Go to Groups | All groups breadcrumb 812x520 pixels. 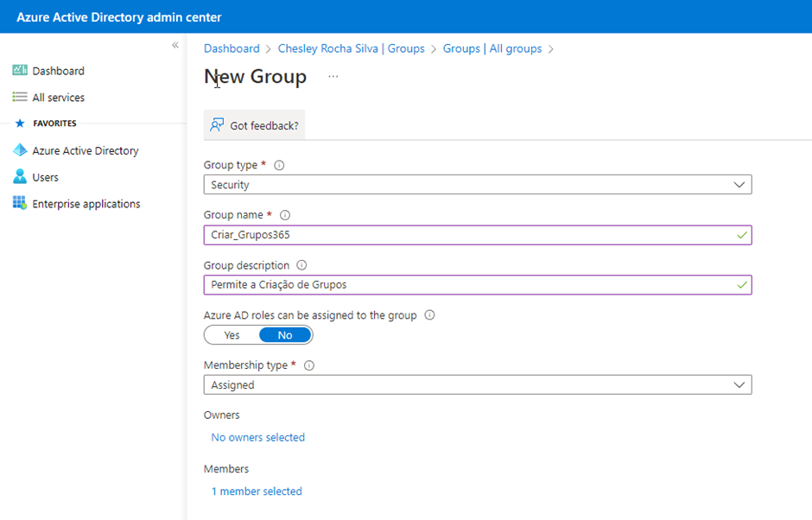pos(492,48)
